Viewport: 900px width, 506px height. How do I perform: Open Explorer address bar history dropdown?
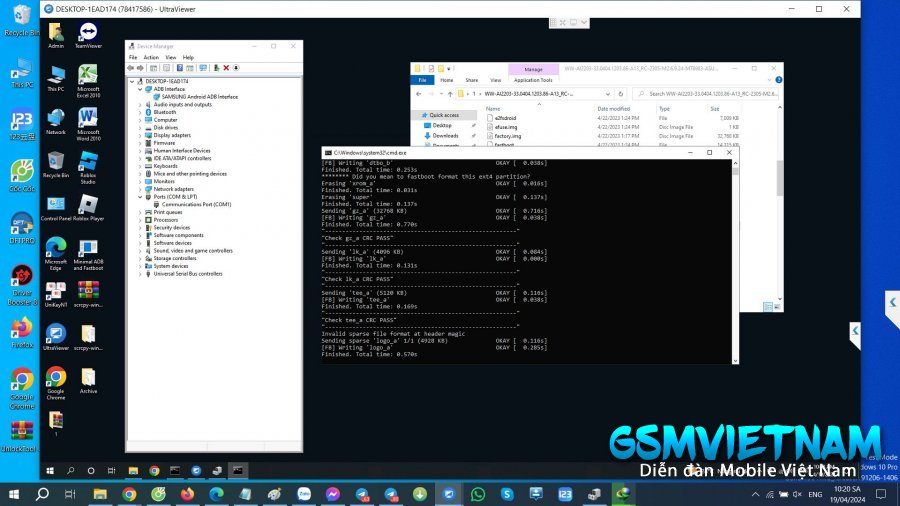point(607,94)
